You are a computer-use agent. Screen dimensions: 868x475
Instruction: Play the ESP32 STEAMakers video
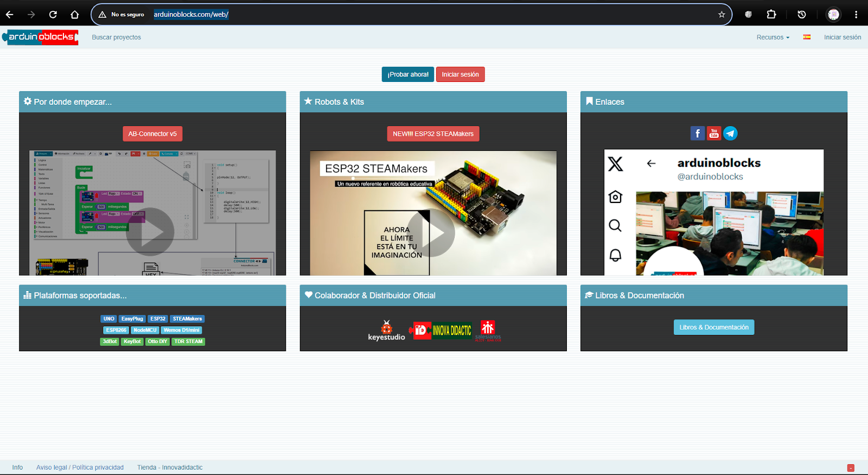[431, 232]
